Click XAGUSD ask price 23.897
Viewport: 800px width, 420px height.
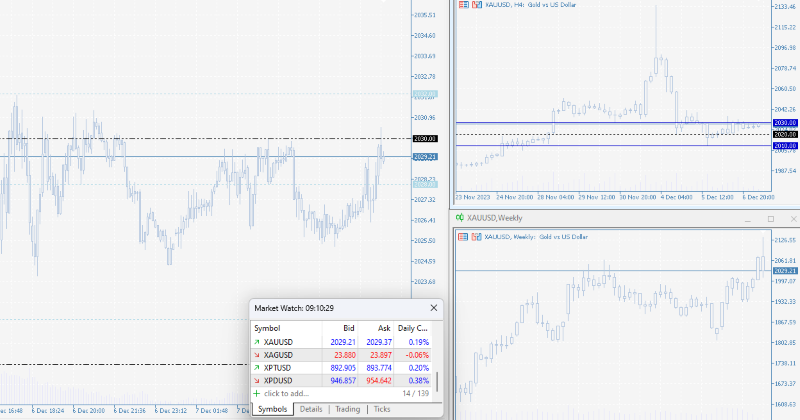(x=381, y=355)
